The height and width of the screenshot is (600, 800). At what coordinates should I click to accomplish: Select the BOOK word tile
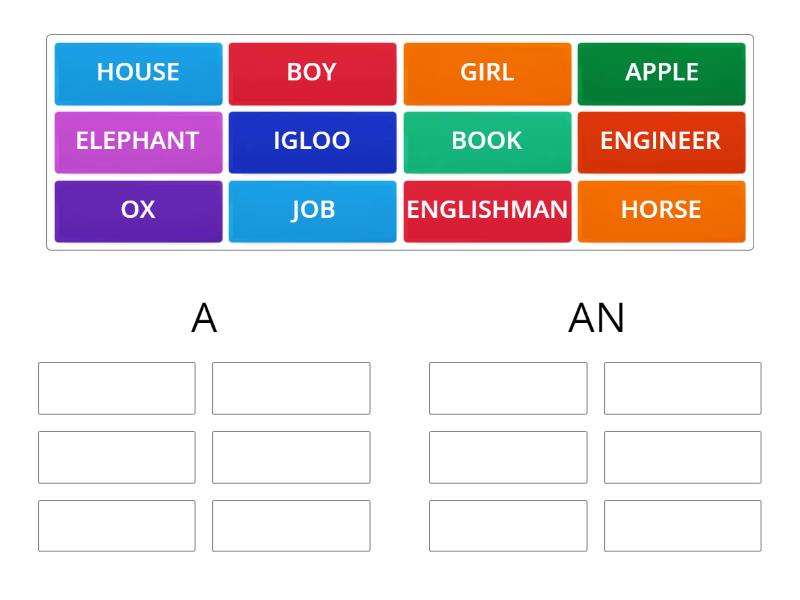[x=487, y=141]
